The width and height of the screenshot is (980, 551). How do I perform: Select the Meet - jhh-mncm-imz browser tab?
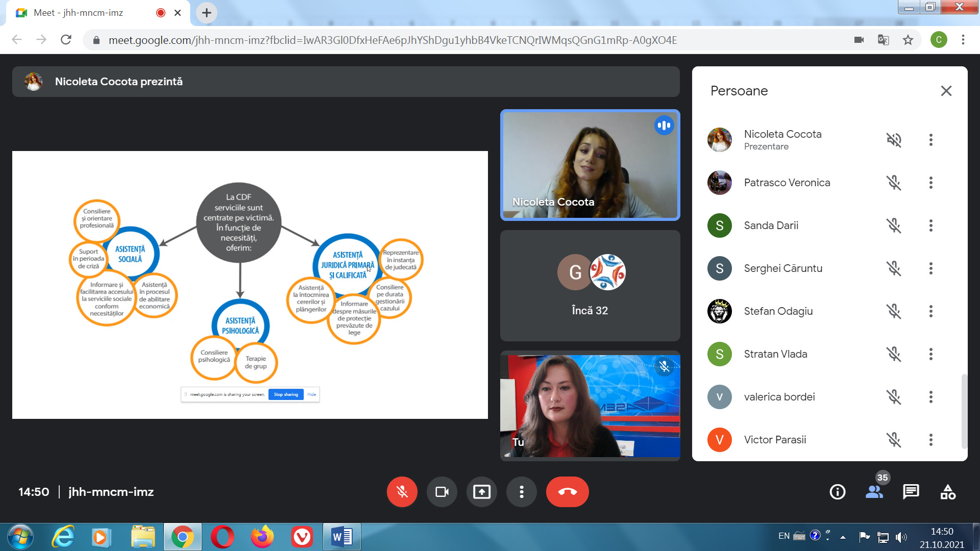(x=79, y=13)
